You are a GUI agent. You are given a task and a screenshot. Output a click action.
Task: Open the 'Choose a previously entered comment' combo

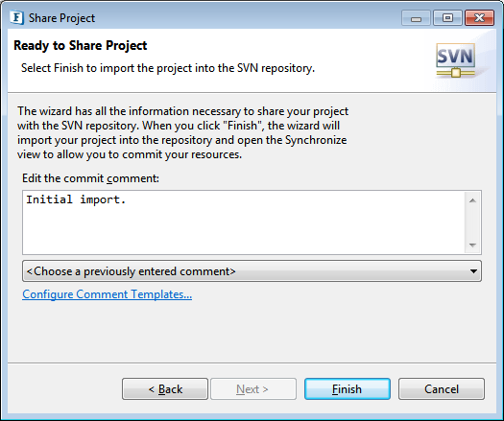point(252,271)
